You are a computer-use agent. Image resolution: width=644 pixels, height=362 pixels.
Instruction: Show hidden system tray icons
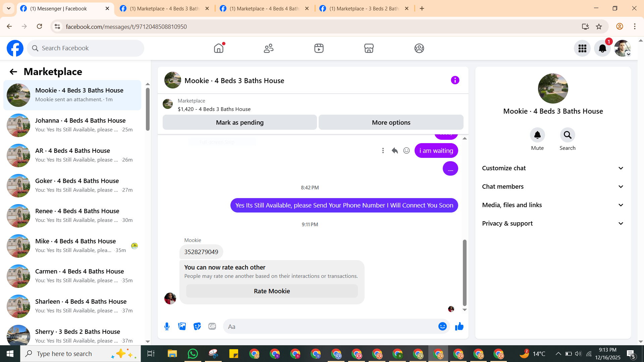(x=558, y=354)
